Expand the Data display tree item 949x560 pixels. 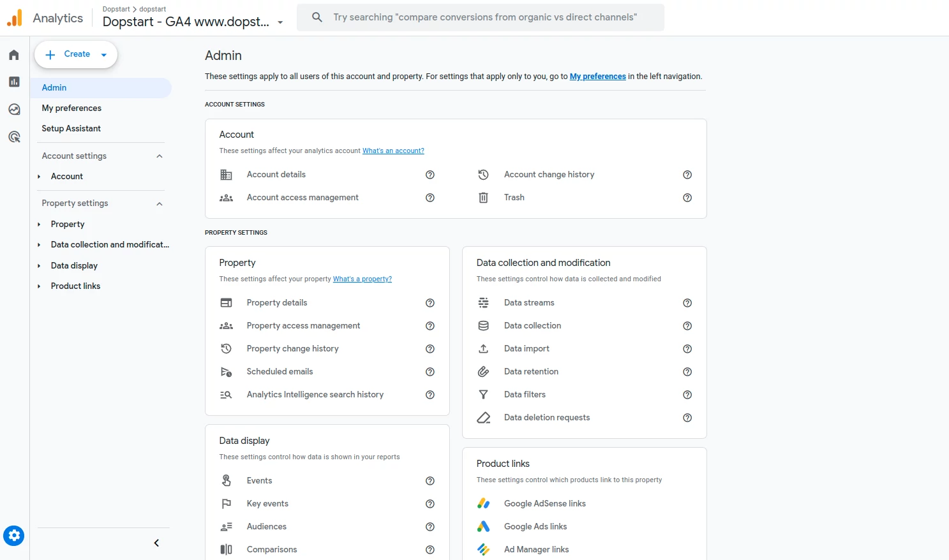[x=39, y=266]
